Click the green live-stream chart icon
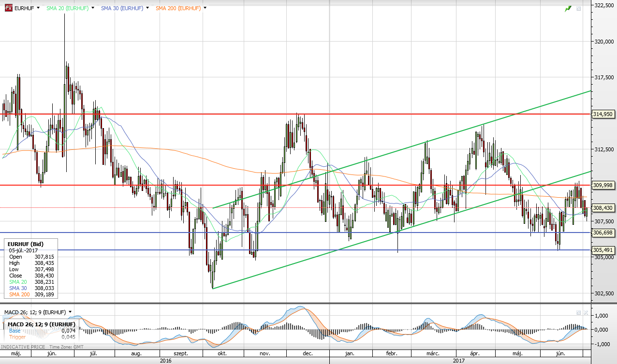Viewport: 617px width, 364px height. coord(569,8)
